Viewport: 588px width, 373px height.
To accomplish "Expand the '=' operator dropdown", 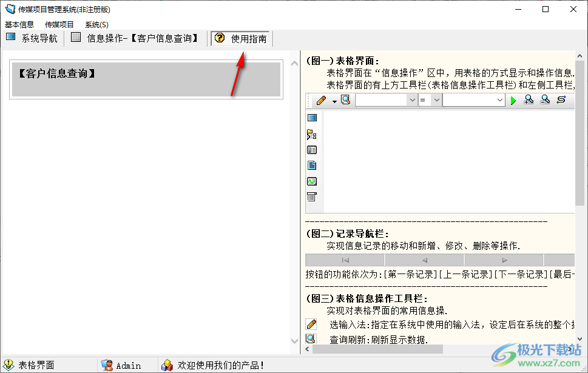I will pos(436,100).
